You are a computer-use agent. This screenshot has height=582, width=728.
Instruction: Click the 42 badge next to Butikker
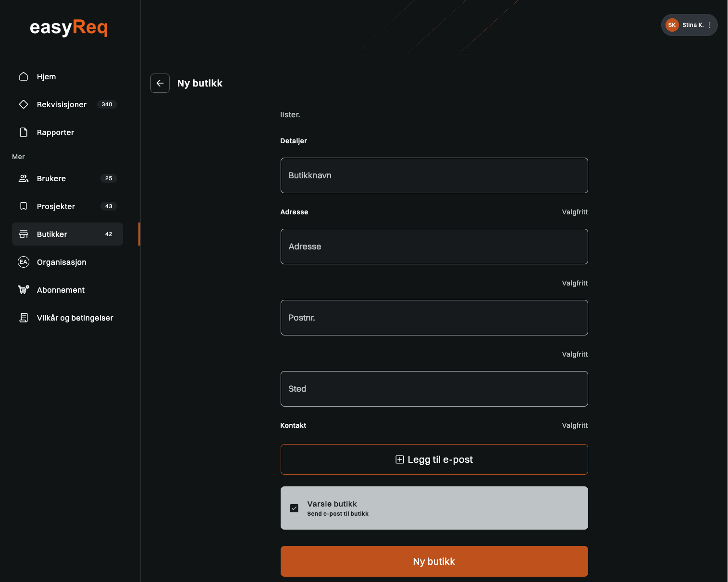click(109, 234)
